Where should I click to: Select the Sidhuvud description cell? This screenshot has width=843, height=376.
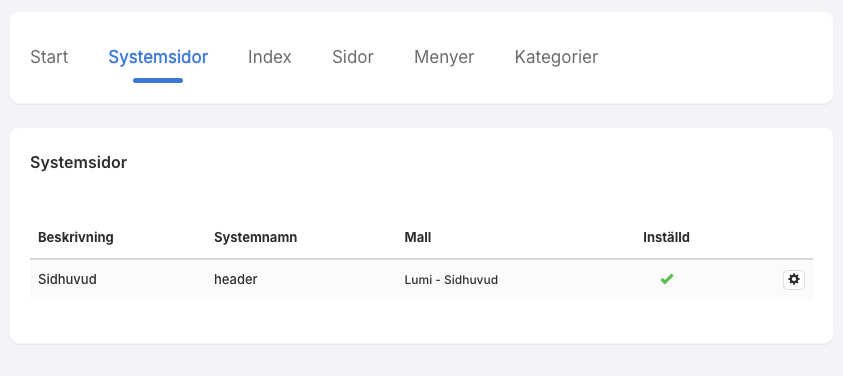click(67, 280)
